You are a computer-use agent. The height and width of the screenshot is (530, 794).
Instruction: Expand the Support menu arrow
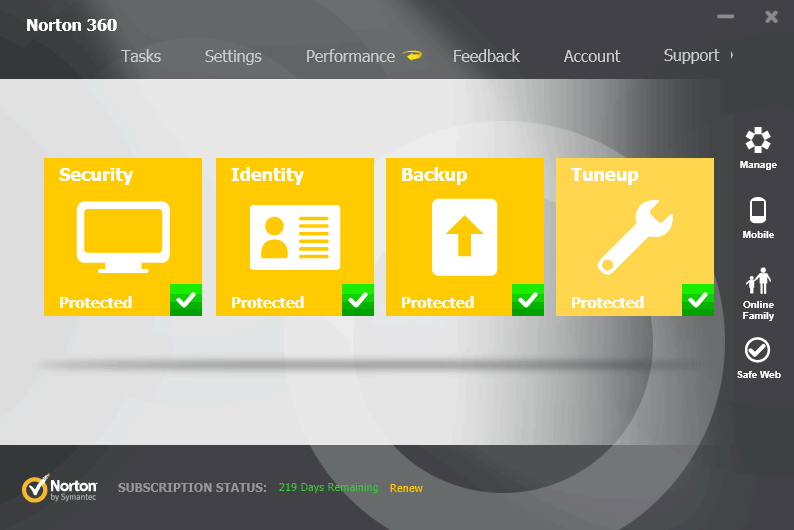(x=731, y=55)
